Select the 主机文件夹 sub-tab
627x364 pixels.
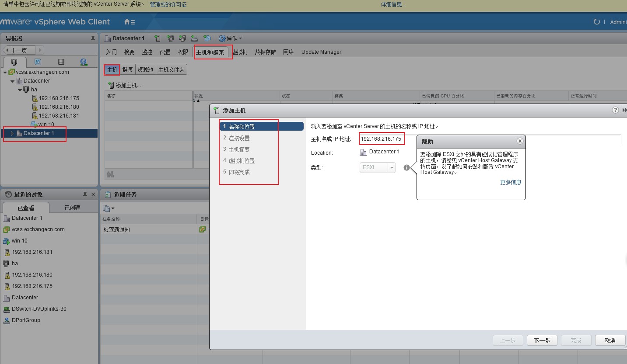[x=172, y=69]
